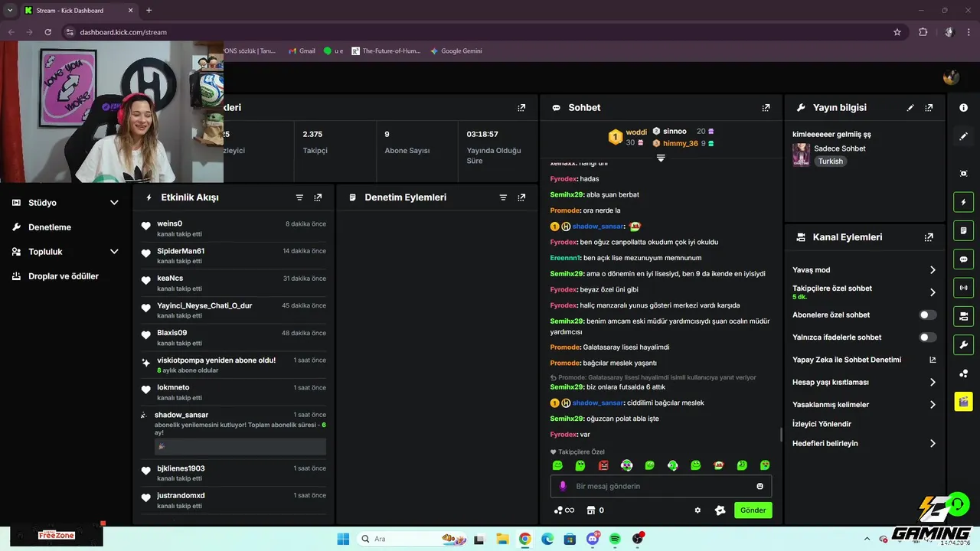Pop out the Sohbet chat panel
This screenshot has width=980, height=551.
coord(766,108)
